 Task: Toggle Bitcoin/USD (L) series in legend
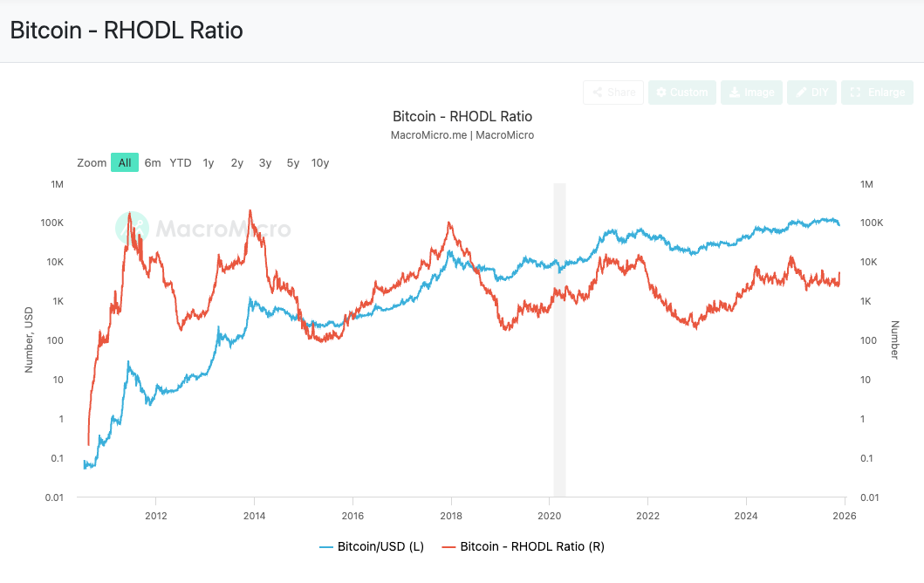click(x=372, y=547)
